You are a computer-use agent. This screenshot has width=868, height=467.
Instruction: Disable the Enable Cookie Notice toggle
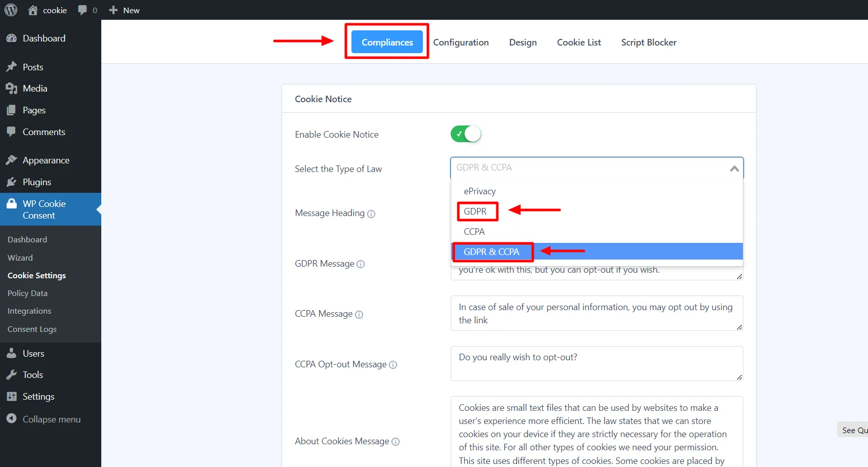[465, 134]
